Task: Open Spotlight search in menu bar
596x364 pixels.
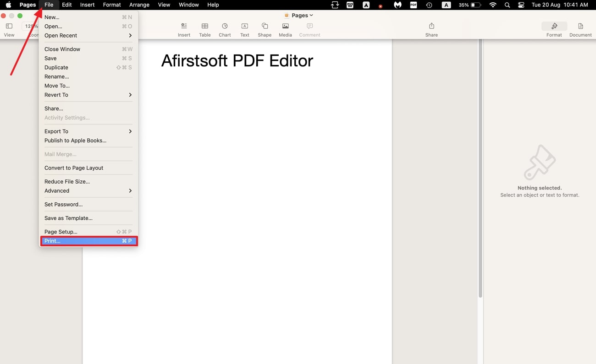Action: click(x=507, y=5)
